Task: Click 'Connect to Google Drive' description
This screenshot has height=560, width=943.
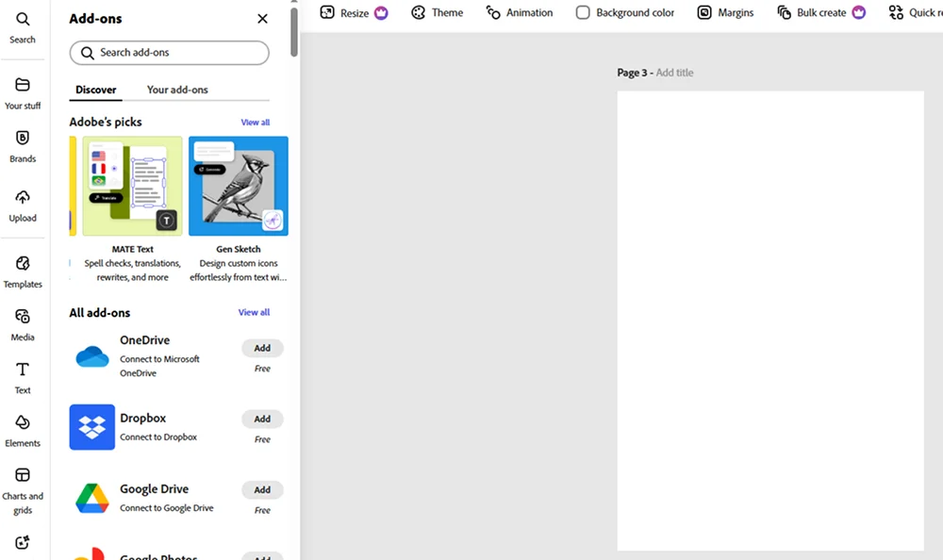Action: [x=167, y=508]
